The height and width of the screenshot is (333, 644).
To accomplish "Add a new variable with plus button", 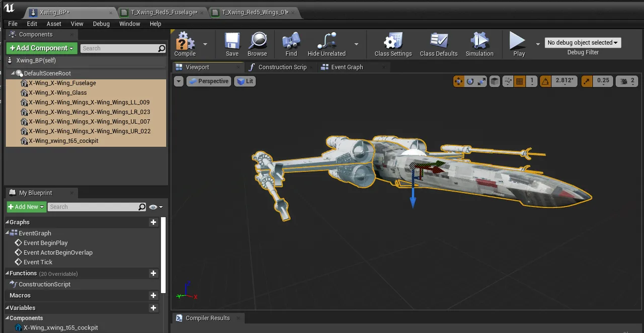I will pyautogui.click(x=153, y=308).
